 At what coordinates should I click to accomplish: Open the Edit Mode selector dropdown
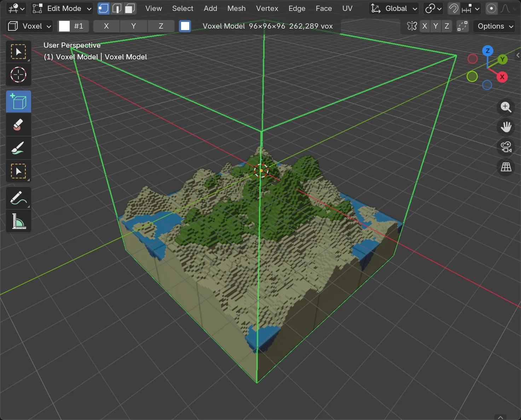(x=62, y=8)
